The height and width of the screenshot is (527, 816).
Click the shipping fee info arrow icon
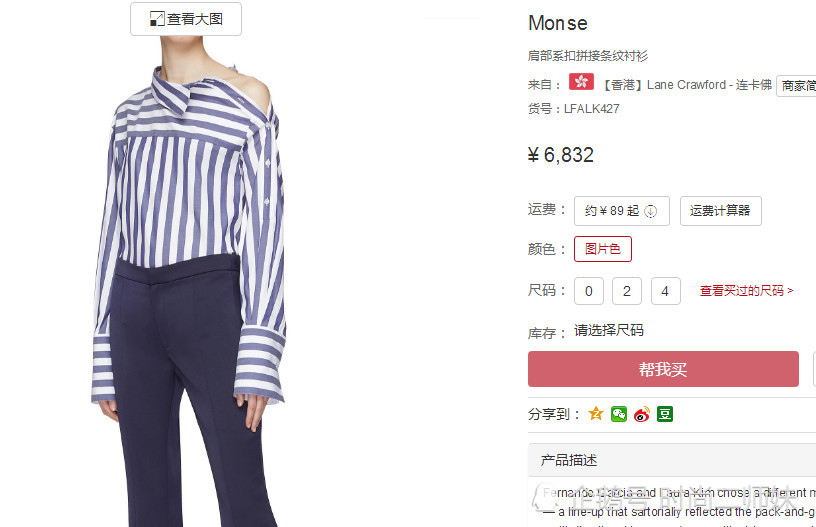(x=651, y=211)
